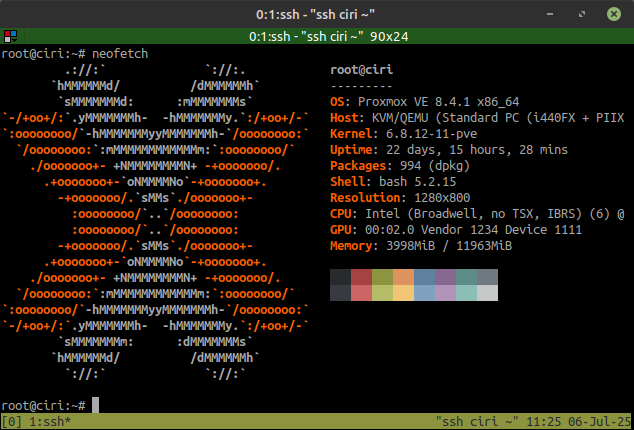Click the cursor block at the bottom prompt

point(95,405)
